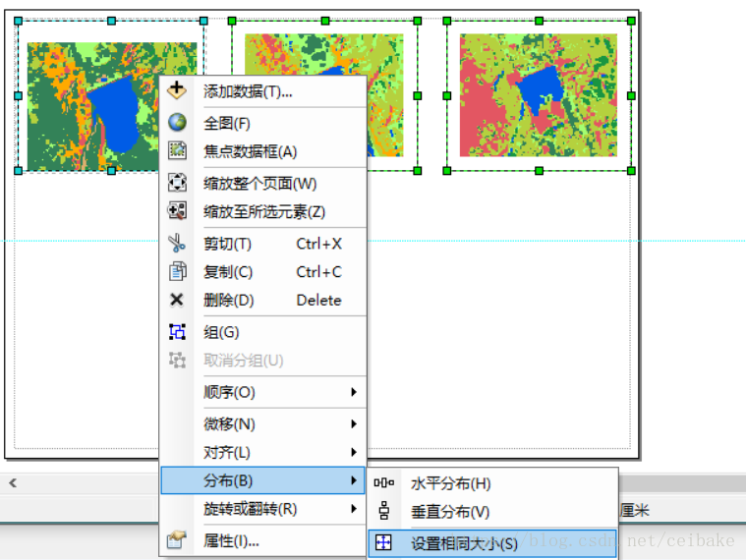This screenshot has width=746, height=560.
Task: Click the disabled 取消分组(U) entry
Action: (263, 361)
